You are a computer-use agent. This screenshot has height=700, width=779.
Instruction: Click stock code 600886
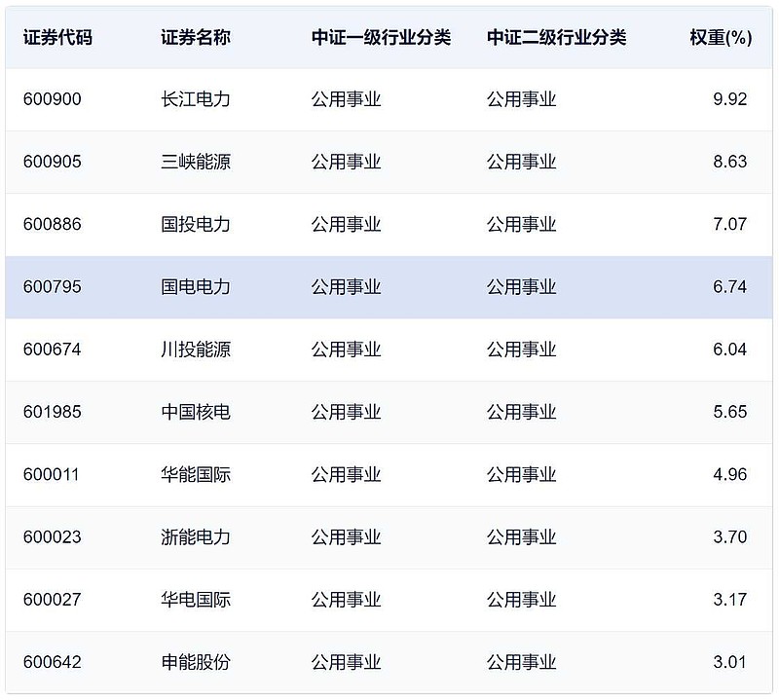pos(52,224)
